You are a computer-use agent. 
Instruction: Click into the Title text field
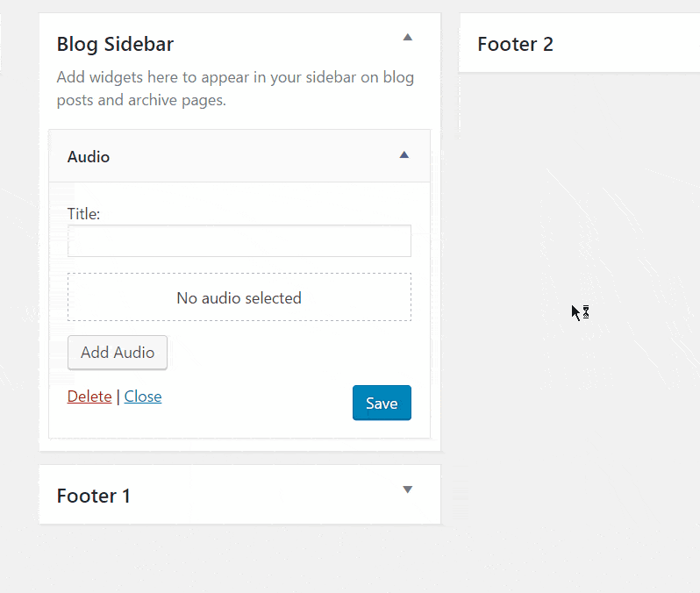(239, 241)
